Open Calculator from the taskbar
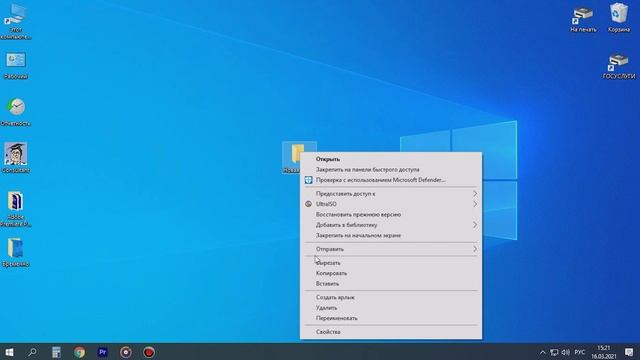Image resolution: width=640 pixels, height=360 pixels. (x=56, y=352)
